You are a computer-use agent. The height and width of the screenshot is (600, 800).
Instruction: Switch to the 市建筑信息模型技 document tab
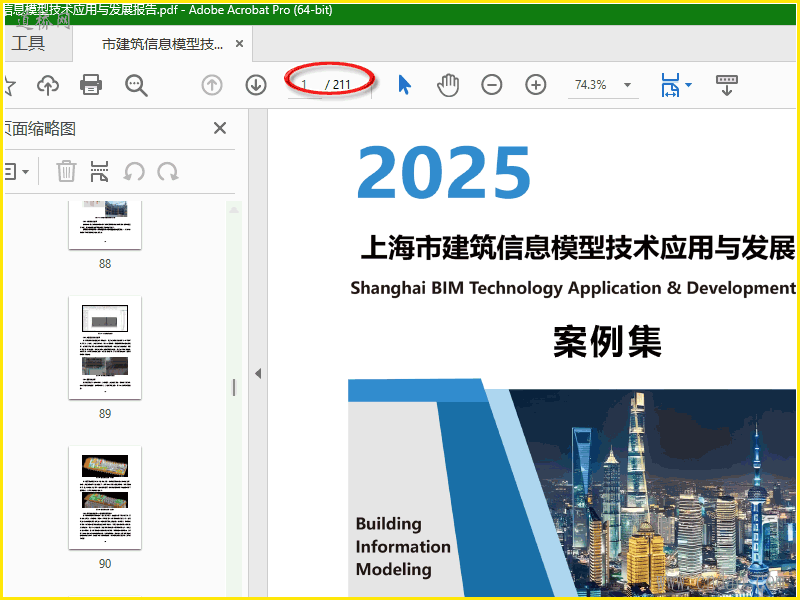pyautogui.click(x=162, y=44)
